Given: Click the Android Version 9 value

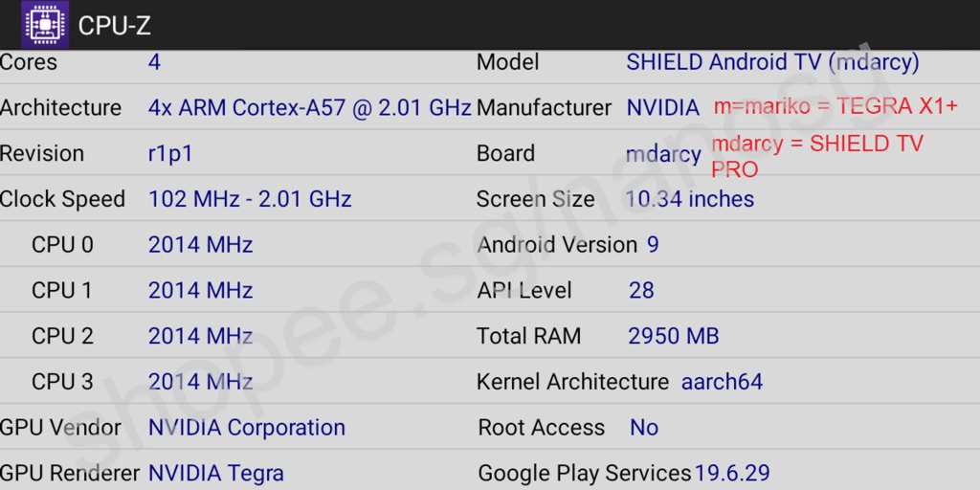Looking at the screenshot, I should (x=653, y=245).
